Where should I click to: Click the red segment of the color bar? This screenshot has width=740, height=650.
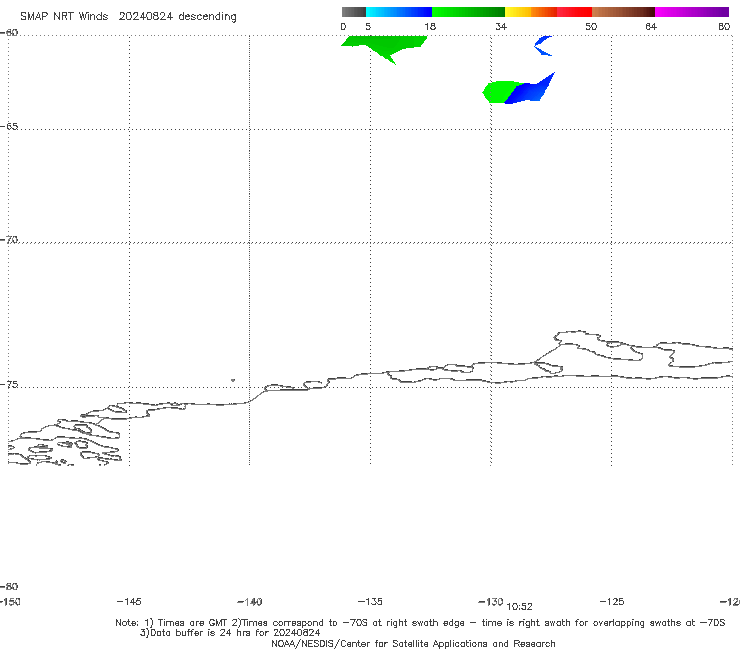coord(574,12)
